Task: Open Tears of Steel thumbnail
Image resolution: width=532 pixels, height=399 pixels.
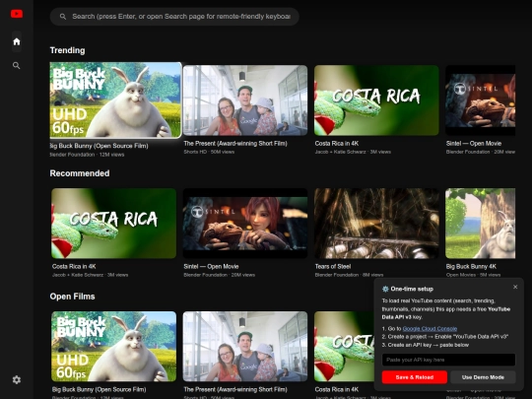Action: point(376,224)
